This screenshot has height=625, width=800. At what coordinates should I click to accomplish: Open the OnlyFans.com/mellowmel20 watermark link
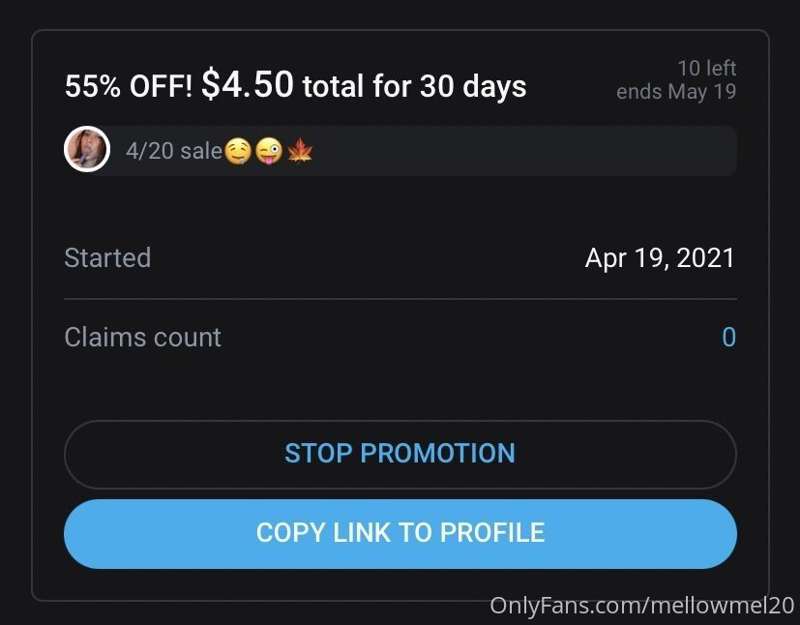(642, 606)
